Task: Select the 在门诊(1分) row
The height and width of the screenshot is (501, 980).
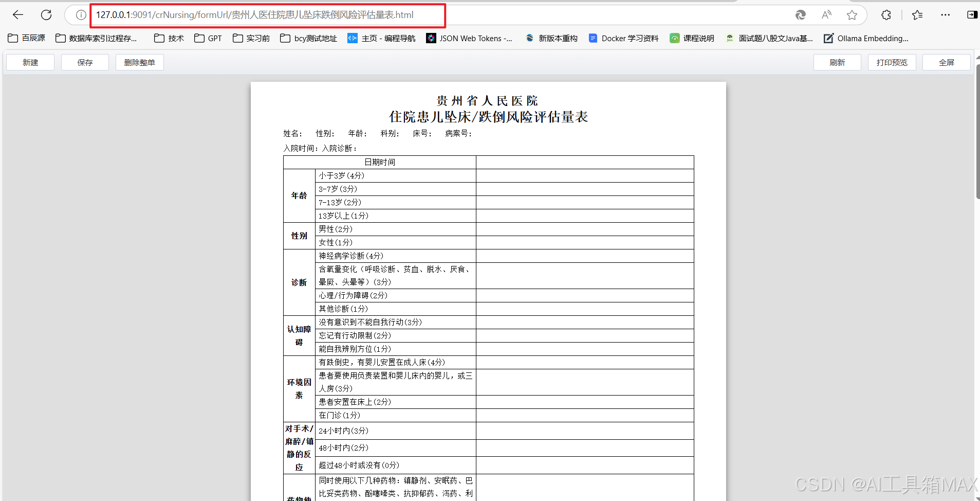Action: (x=504, y=415)
